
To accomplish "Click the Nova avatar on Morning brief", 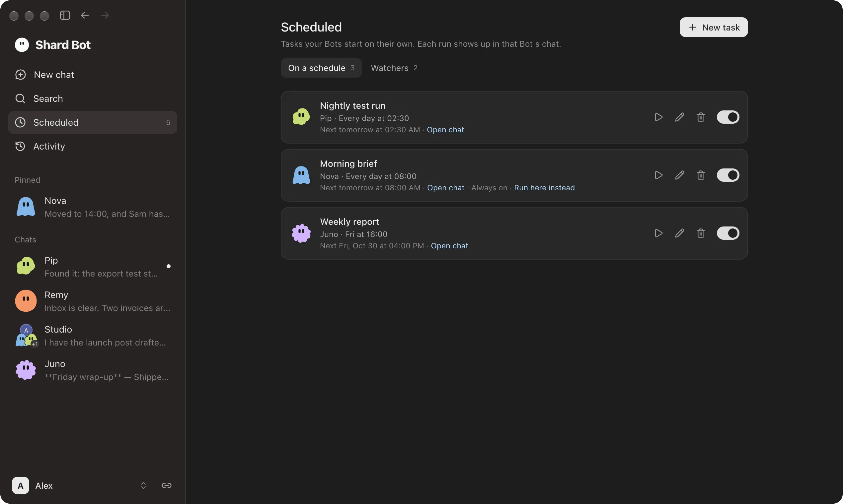I will [301, 175].
